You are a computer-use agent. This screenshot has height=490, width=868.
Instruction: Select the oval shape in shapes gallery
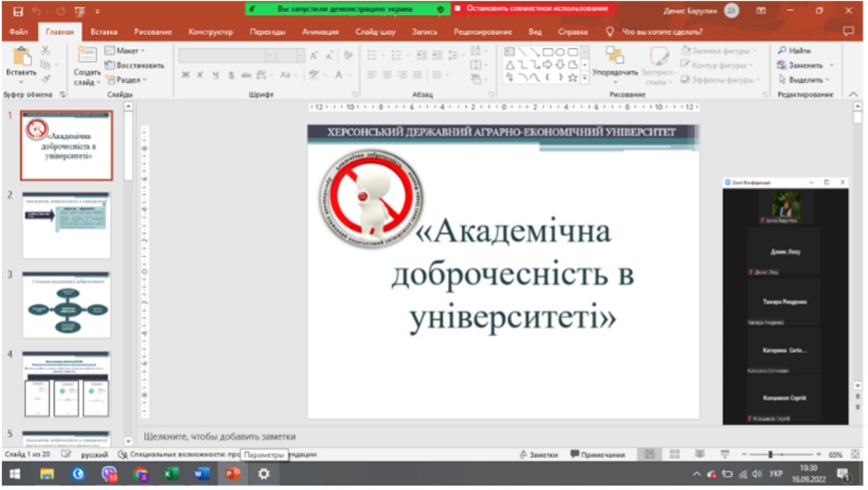point(560,52)
